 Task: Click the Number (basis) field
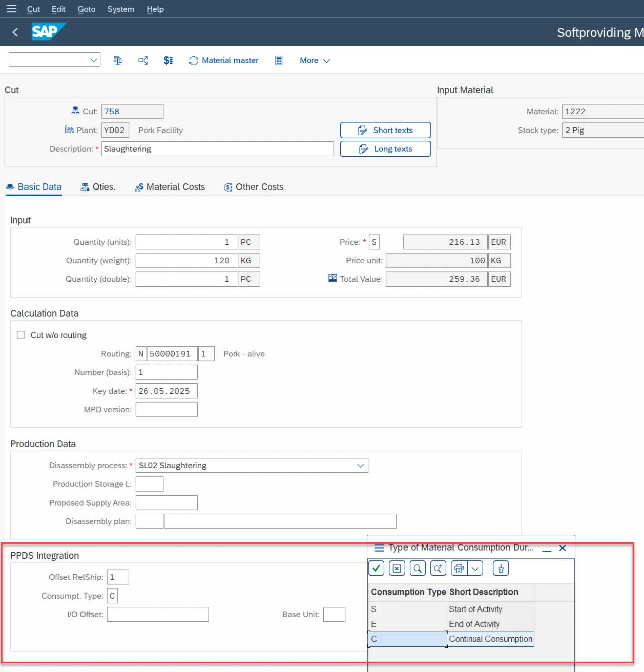pos(166,372)
